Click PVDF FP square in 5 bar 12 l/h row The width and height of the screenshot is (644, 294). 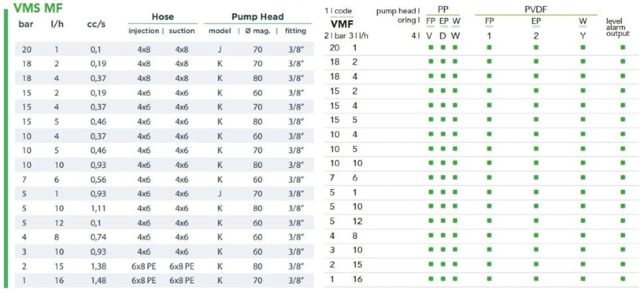(x=489, y=221)
